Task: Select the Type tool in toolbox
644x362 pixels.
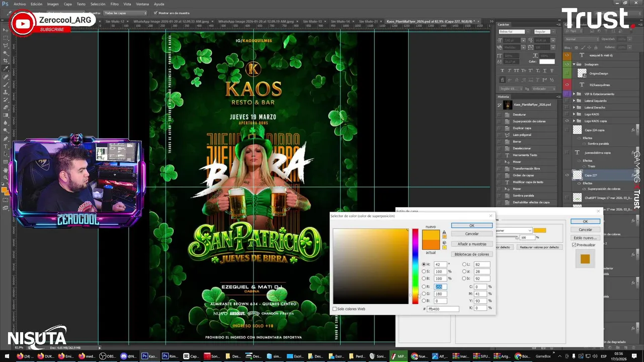Action: click(6, 146)
